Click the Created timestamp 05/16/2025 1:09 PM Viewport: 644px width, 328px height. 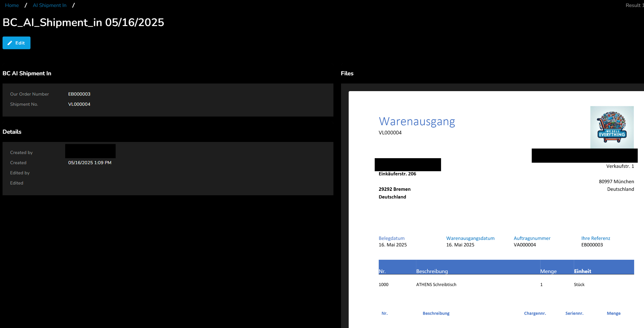click(x=90, y=163)
